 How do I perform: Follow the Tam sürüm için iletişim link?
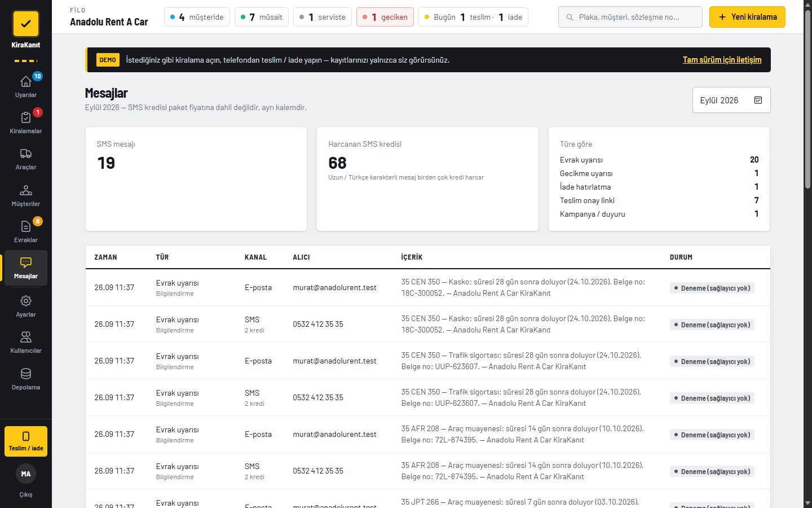point(722,60)
